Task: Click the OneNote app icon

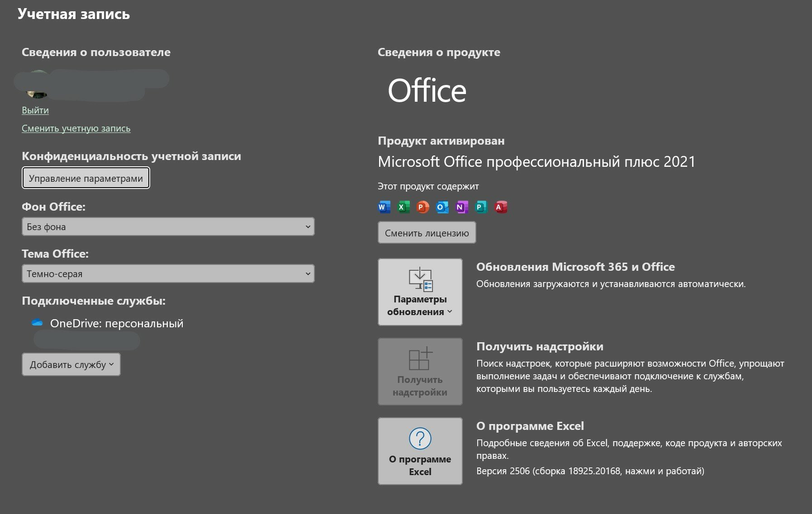Action: click(x=462, y=207)
